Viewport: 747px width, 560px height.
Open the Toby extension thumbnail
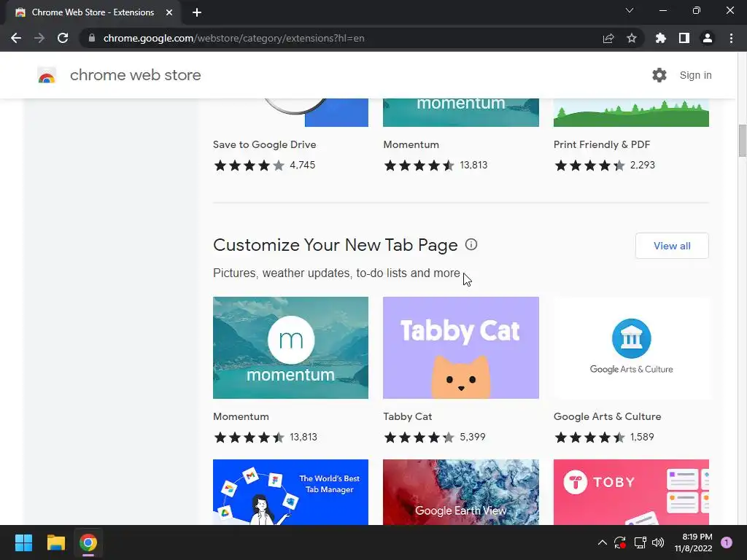tap(631, 492)
